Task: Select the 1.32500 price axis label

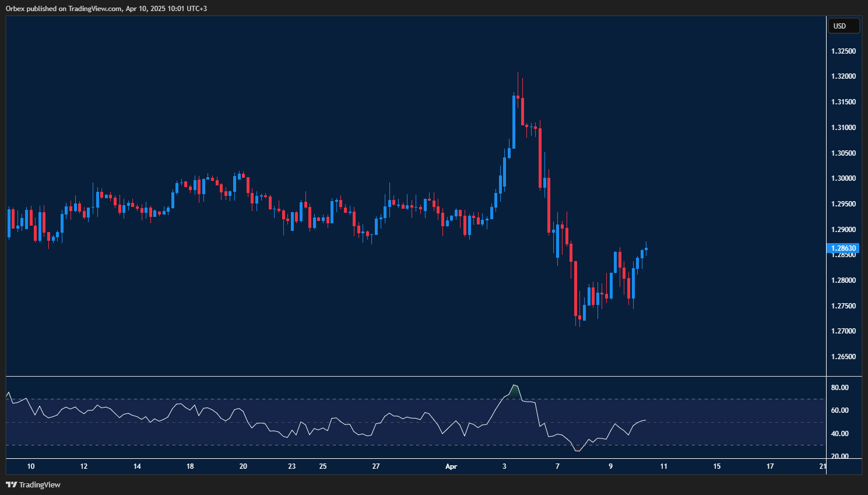Action: (843, 51)
